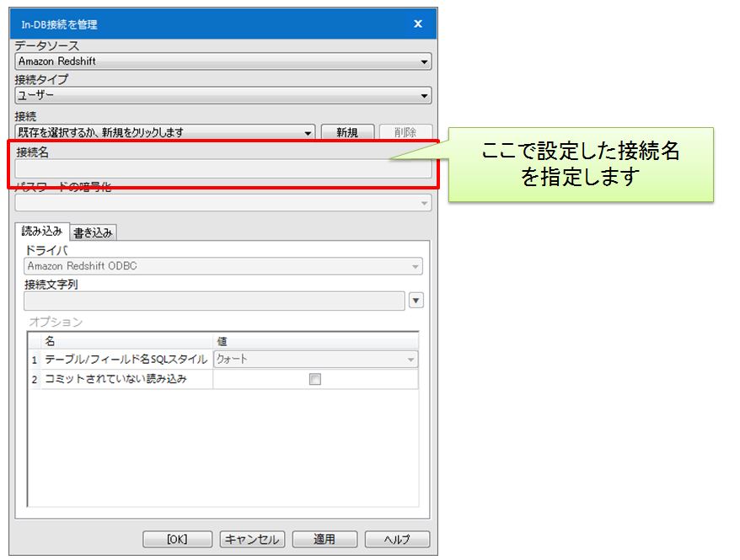The width and height of the screenshot is (740, 560).
Task: Select the テーブル/フィールド名SQLスタイル row
Action: point(125,360)
